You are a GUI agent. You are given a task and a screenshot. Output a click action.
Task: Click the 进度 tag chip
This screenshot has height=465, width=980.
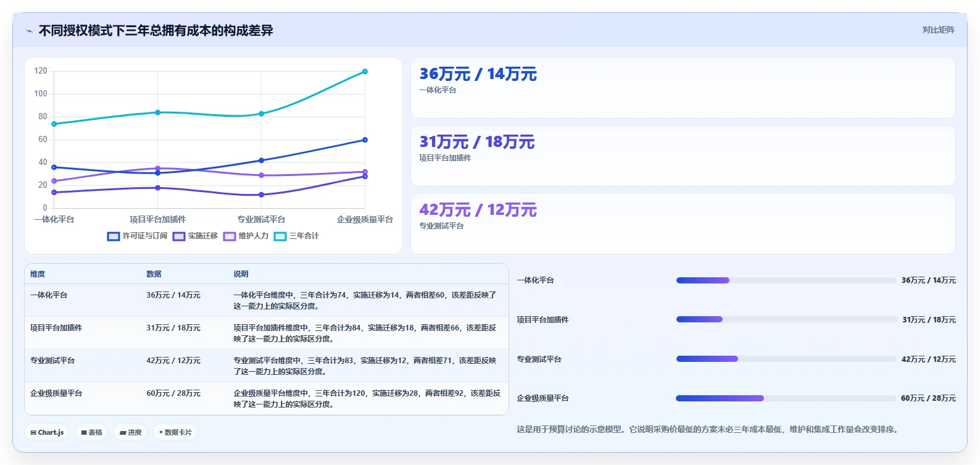tap(131, 432)
